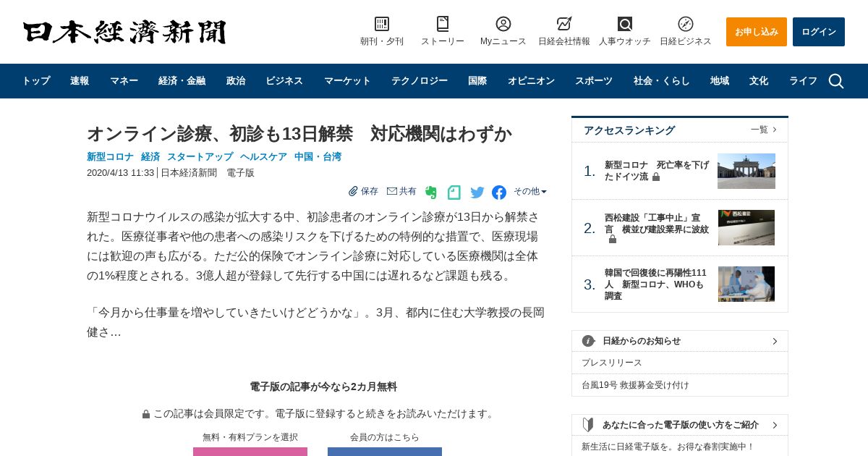Open the protective suit workers thumbnail
868x456 pixels.
(746, 284)
